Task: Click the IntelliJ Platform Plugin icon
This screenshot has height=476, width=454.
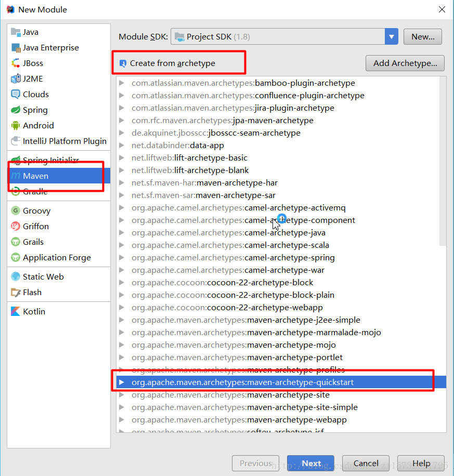Action: tap(16, 141)
